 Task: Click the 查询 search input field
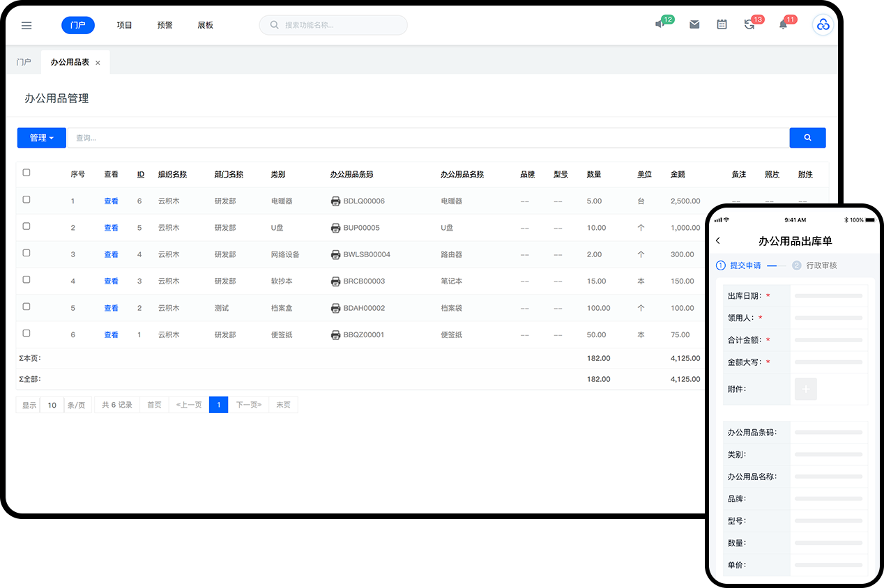pos(427,138)
